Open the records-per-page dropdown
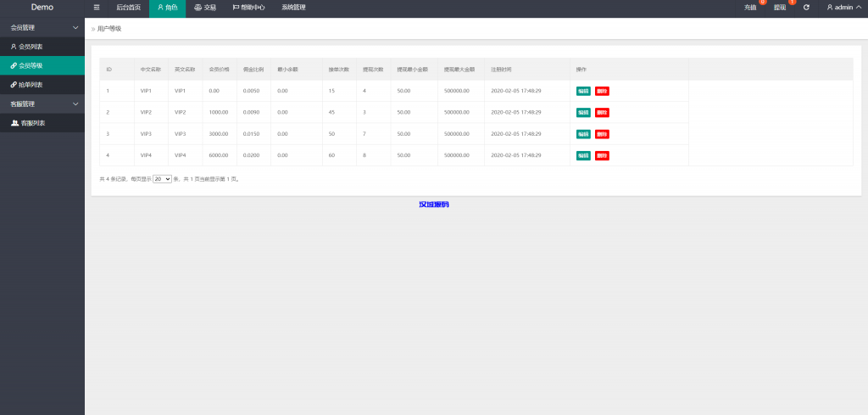The image size is (868, 415). [x=162, y=179]
